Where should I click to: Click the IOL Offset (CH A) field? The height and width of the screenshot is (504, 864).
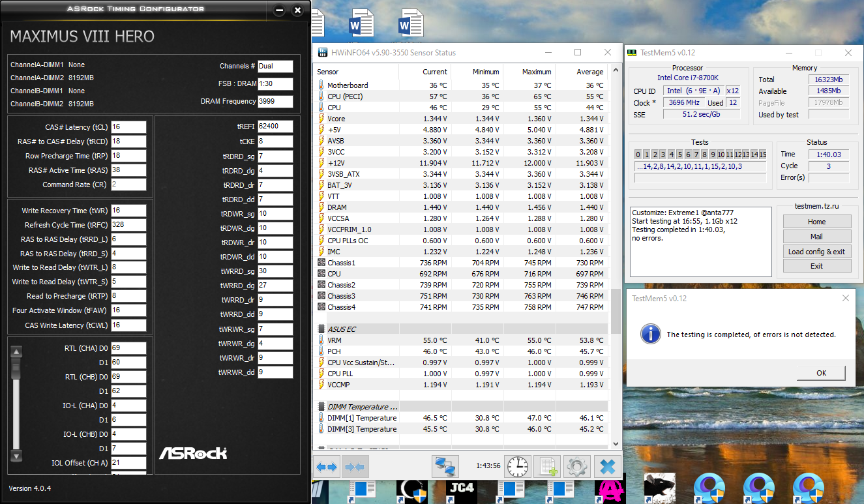[x=128, y=463]
